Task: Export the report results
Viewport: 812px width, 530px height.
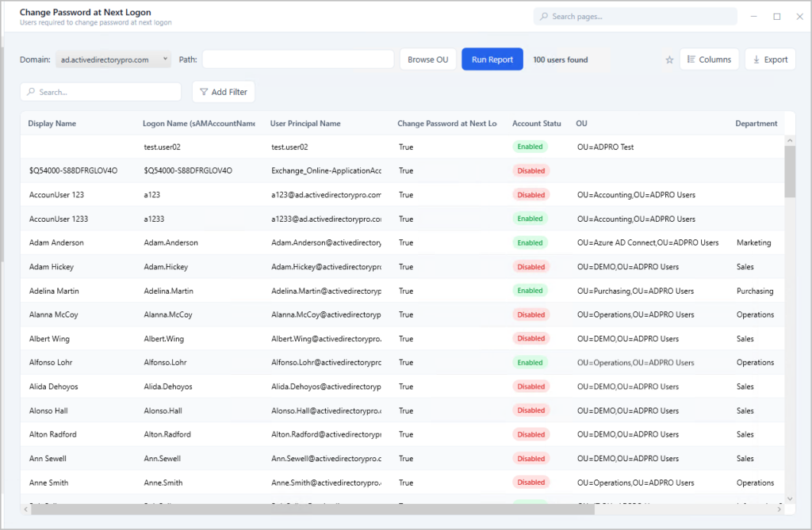Action: point(770,59)
